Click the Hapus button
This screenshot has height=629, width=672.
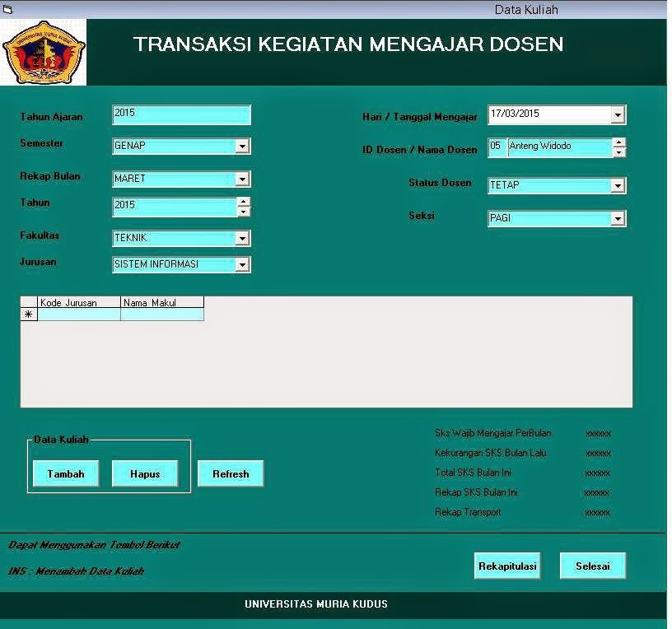145,473
